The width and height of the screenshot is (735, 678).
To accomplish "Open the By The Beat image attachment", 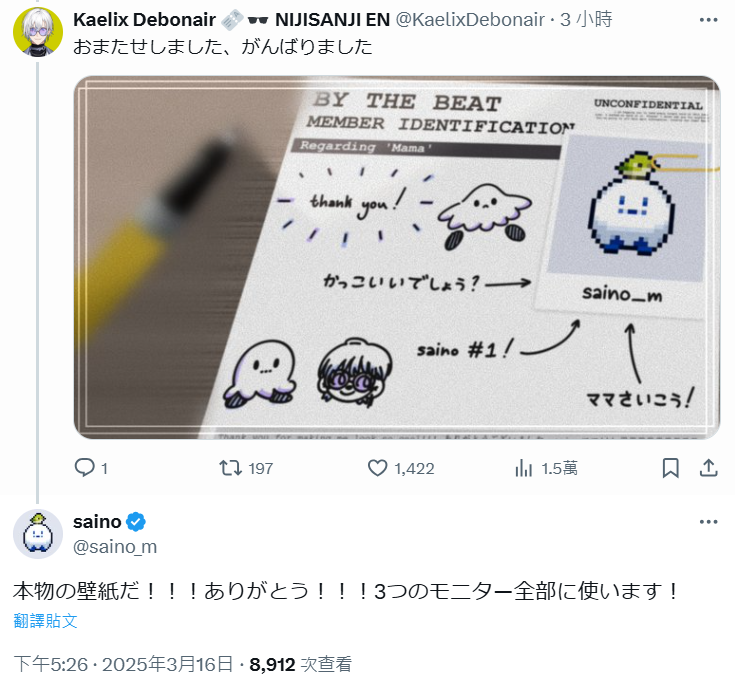I will pos(397,257).
